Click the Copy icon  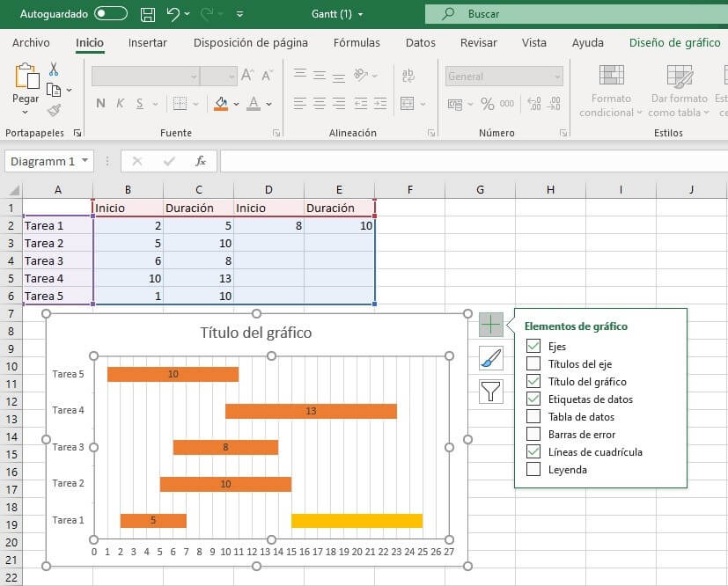point(54,90)
